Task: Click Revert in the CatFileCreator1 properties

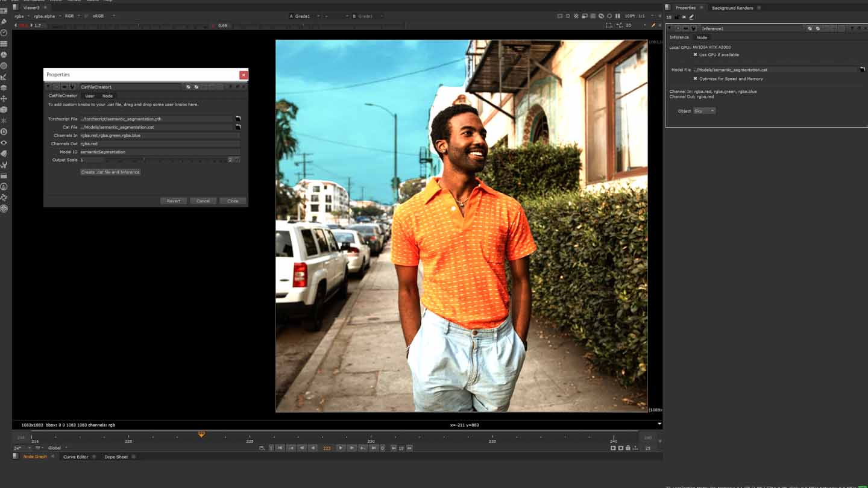Action: (174, 201)
